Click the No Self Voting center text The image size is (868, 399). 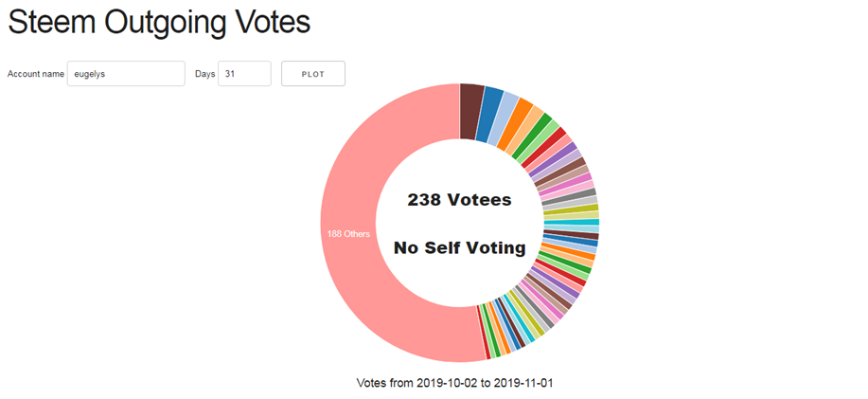click(x=459, y=247)
